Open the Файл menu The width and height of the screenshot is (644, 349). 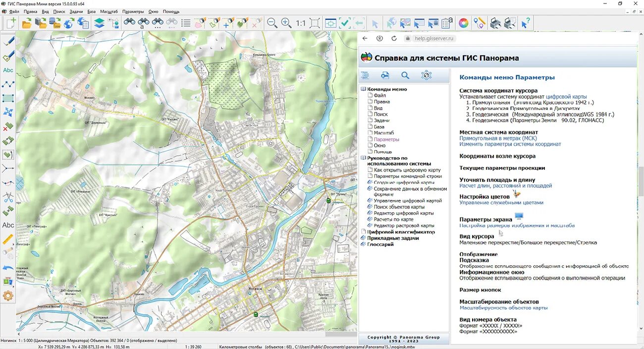pos(14,11)
